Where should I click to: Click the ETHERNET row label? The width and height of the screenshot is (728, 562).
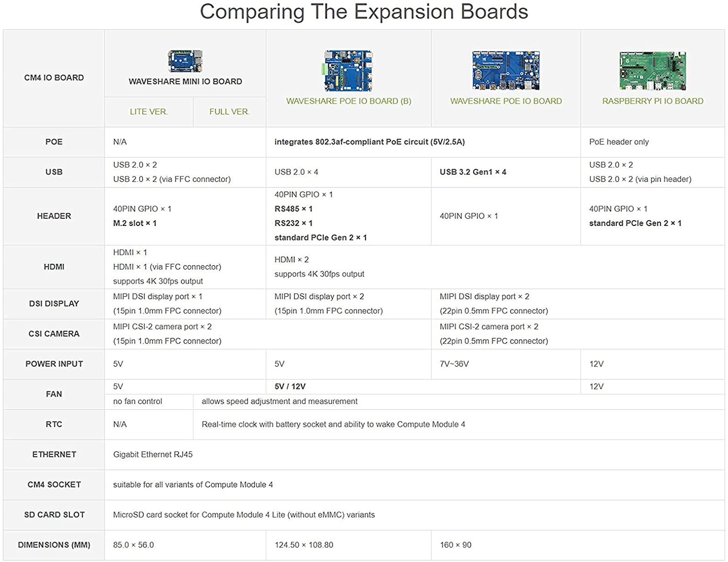pyautogui.click(x=54, y=454)
